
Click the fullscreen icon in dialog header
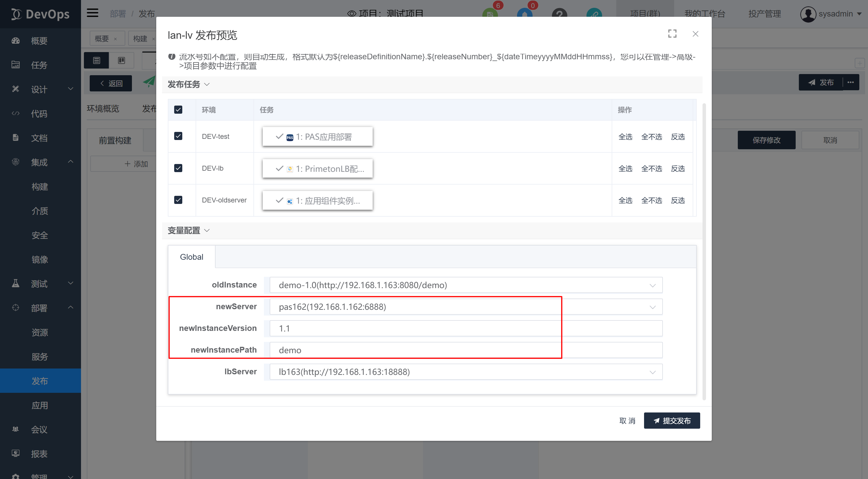672,34
